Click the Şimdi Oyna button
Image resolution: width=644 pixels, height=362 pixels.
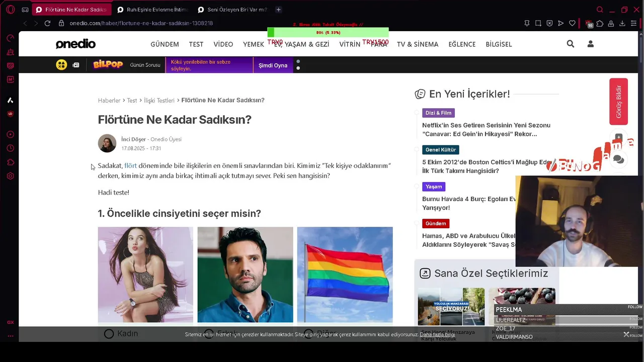(x=273, y=65)
